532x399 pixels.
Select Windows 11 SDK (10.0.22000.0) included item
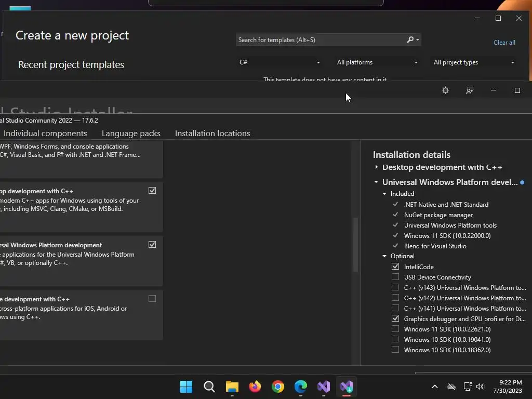[x=447, y=236]
